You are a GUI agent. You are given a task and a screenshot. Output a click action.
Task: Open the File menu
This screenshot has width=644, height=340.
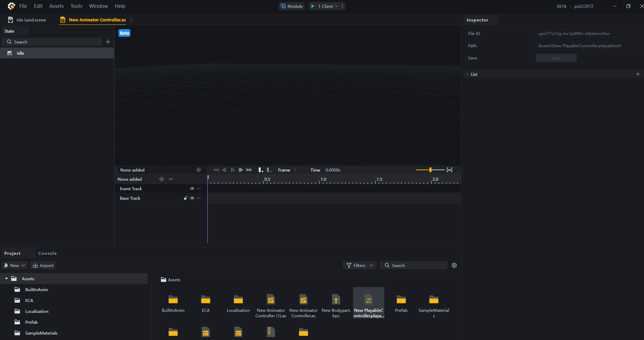tap(23, 6)
